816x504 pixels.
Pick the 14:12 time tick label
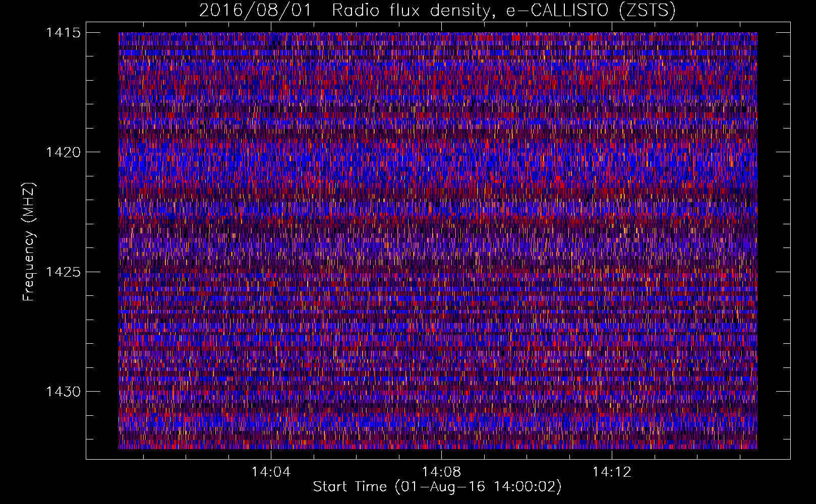point(612,472)
